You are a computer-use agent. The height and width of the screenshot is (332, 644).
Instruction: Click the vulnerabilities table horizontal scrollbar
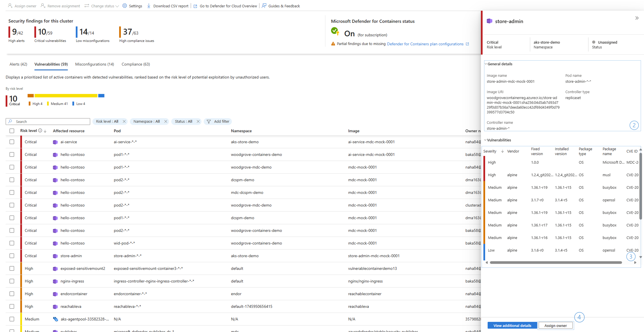tap(555, 263)
